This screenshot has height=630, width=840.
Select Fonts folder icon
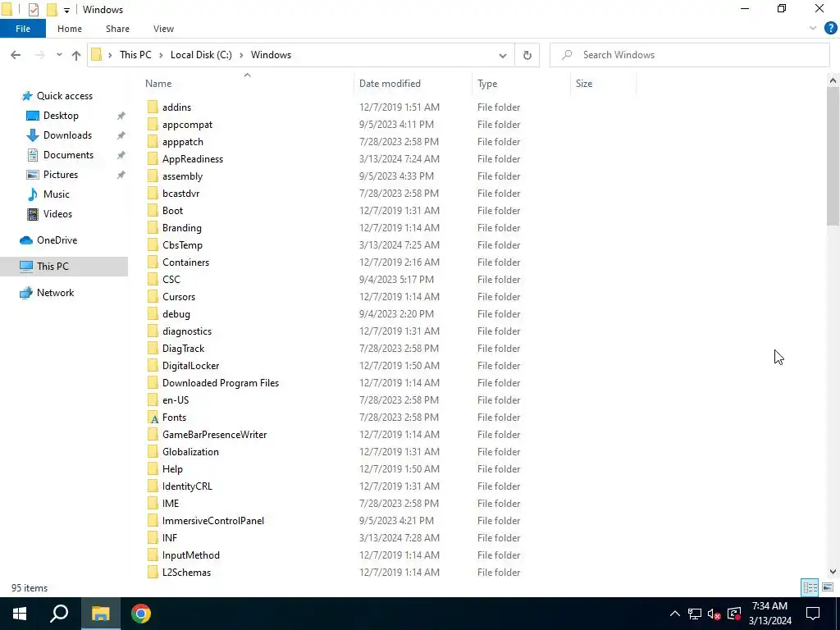[153, 418]
